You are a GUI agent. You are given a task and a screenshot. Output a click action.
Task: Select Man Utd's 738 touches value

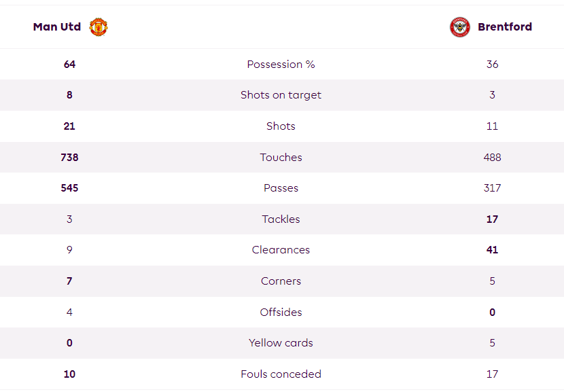click(69, 158)
